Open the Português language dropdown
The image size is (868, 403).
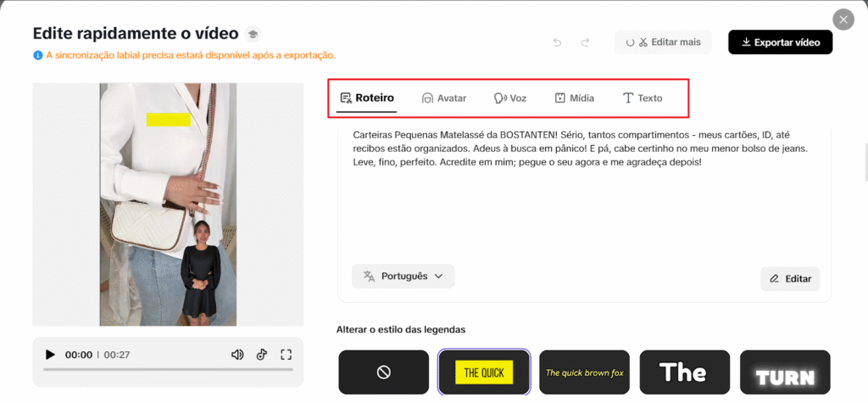pos(403,277)
